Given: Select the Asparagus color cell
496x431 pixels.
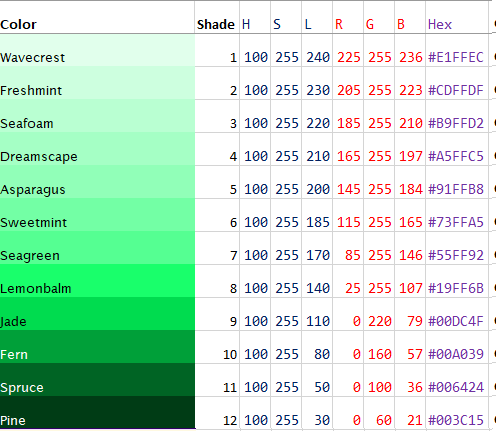Looking at the screenshot, I should point(97,182).
